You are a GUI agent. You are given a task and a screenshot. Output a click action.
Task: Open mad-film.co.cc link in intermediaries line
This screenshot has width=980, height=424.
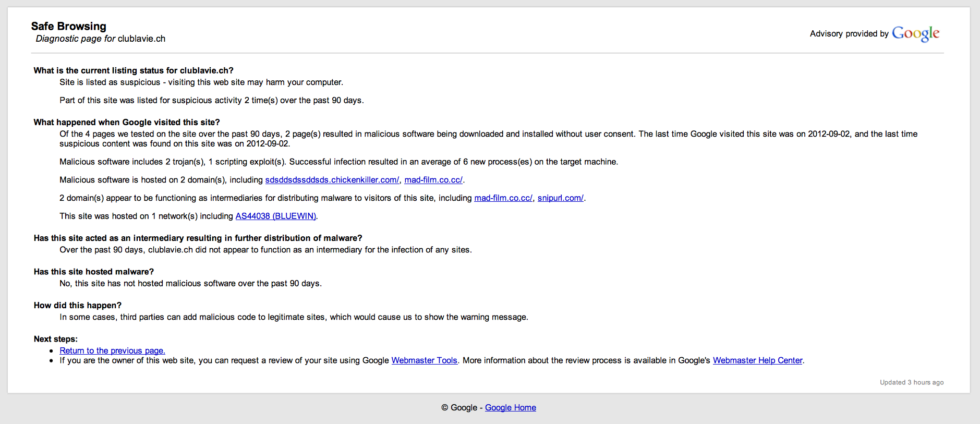pyautogui.click(x=503, y=198)
